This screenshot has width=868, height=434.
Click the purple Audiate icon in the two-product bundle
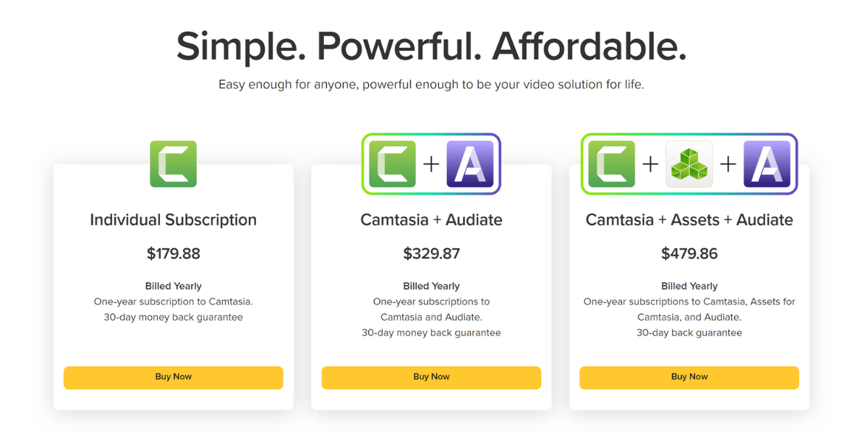[470, 164]
